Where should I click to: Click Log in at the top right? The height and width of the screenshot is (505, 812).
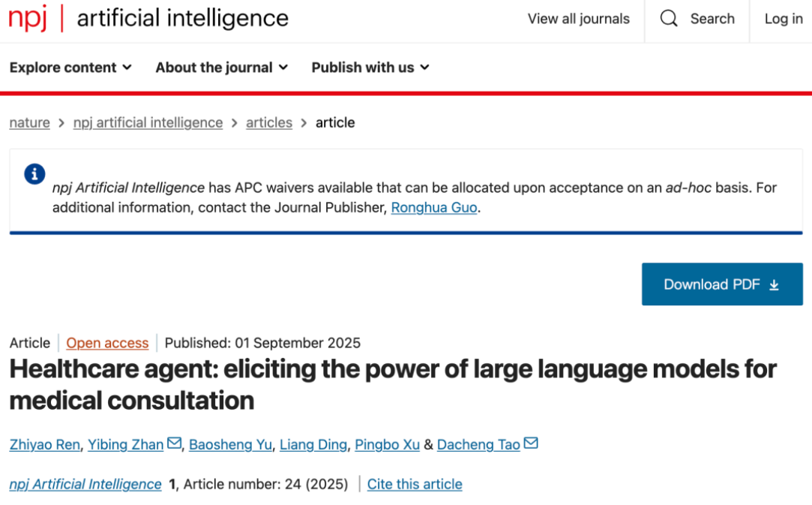(x=784, y=19)
